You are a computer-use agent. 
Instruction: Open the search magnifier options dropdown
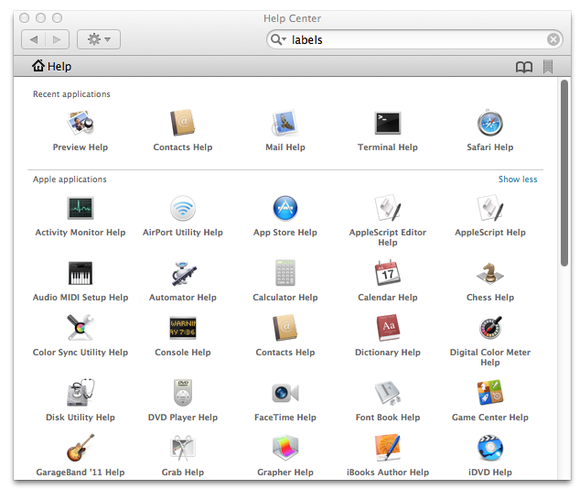tap(279, 39)
